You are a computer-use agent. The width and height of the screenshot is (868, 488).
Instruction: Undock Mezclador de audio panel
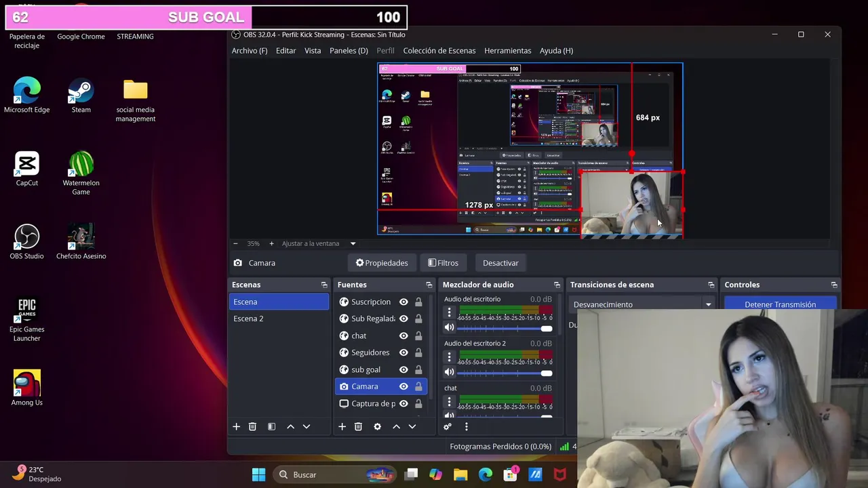[557, 285]
